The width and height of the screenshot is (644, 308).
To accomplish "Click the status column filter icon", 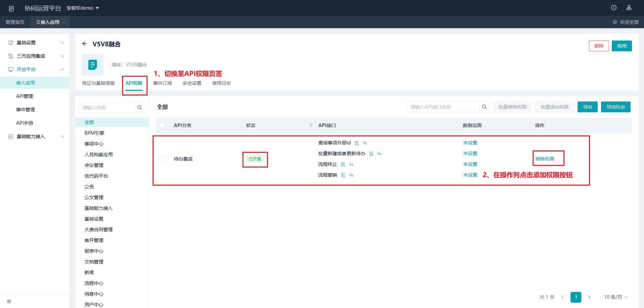I will click(x=311, y=125).
